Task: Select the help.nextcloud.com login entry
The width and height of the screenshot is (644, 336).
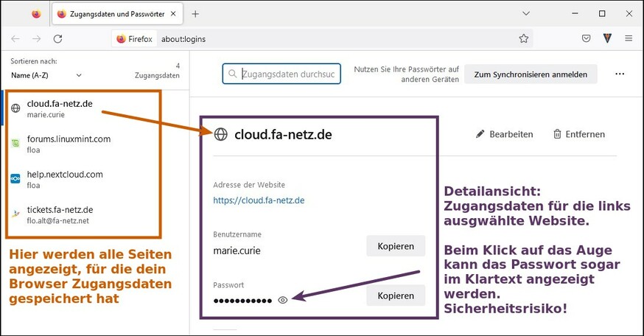Action: coord(65,179)
